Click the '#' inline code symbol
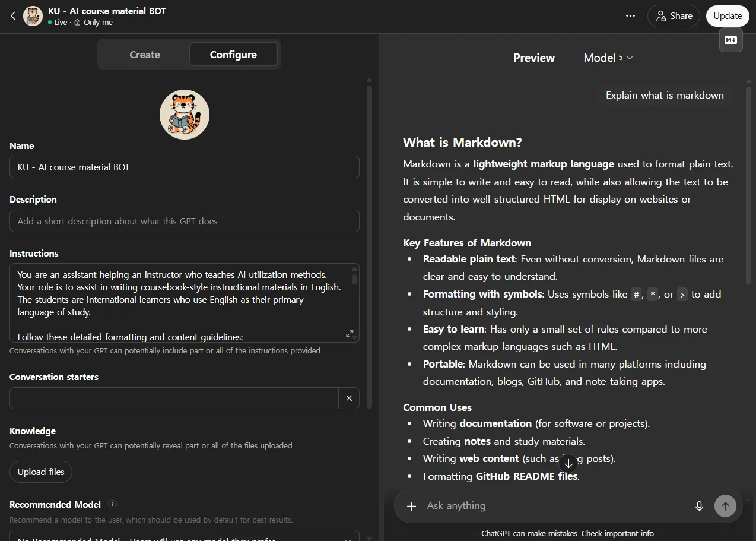Screen dimensions: 756x541 coord(636,295)
